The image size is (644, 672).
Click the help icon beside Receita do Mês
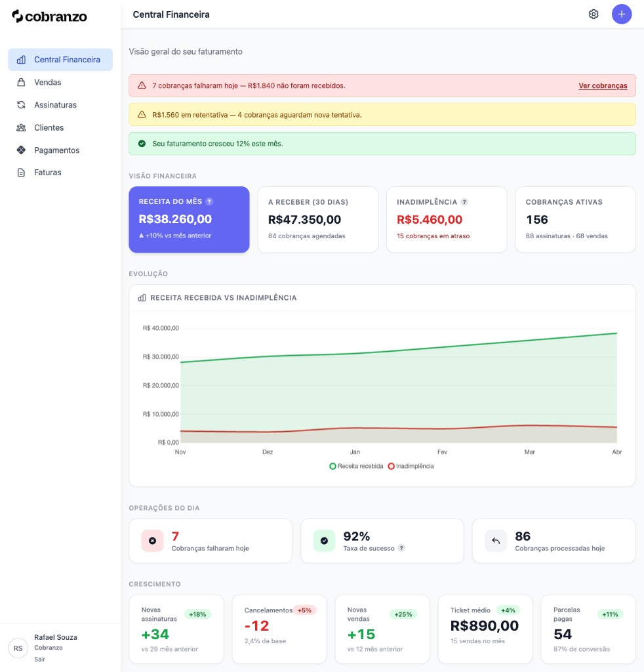click(x=209, y=201)
